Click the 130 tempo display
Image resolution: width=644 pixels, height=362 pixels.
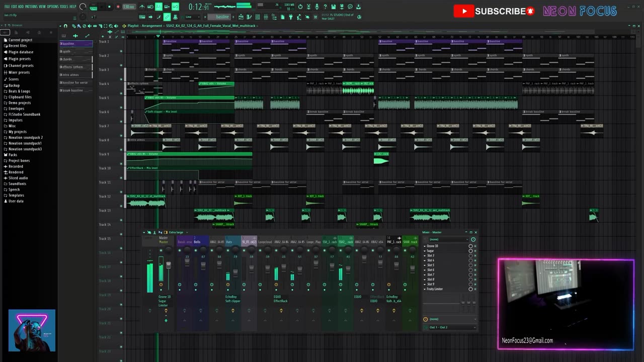[x=129, y=7]
